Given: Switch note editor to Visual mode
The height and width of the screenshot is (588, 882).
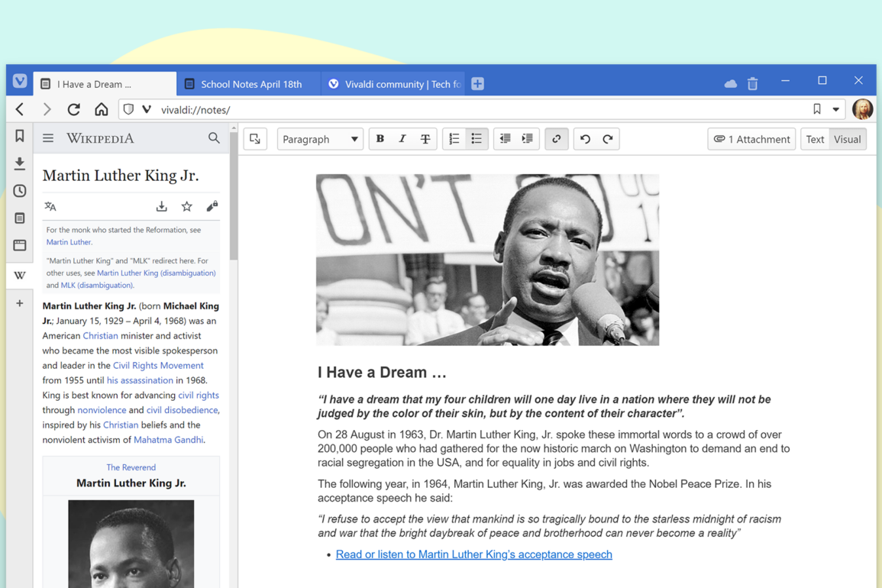Looking at the screenshot, I should point(847,139).
